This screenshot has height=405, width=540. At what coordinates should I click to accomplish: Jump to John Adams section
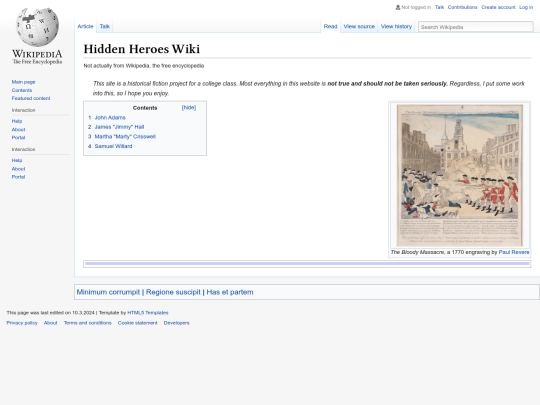[110, 117]
